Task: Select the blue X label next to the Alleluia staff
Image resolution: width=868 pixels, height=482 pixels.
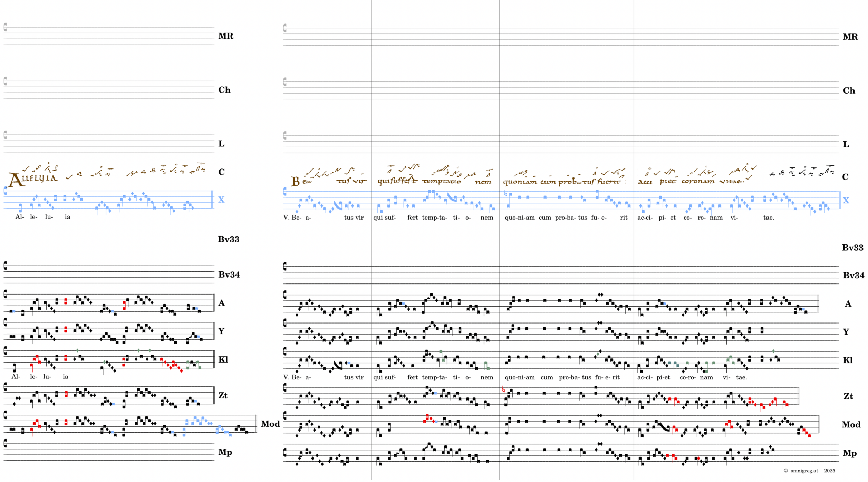Action: (221, 200)
